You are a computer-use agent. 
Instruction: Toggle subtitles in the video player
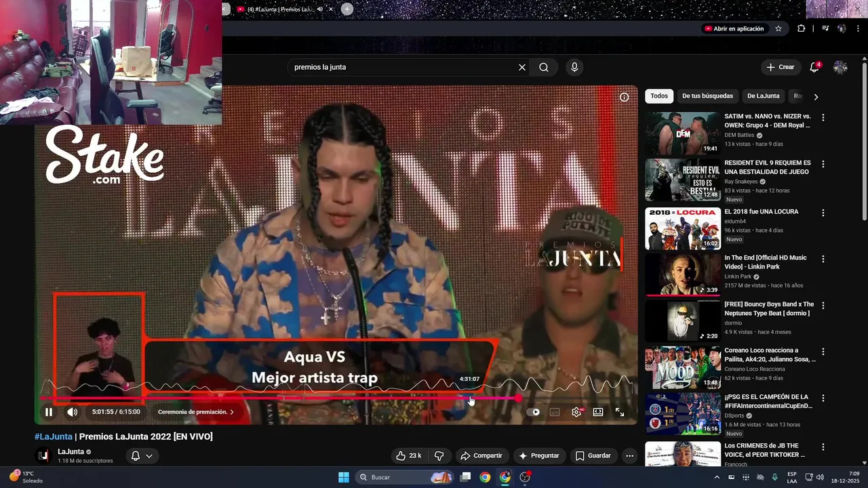point(555,412)
